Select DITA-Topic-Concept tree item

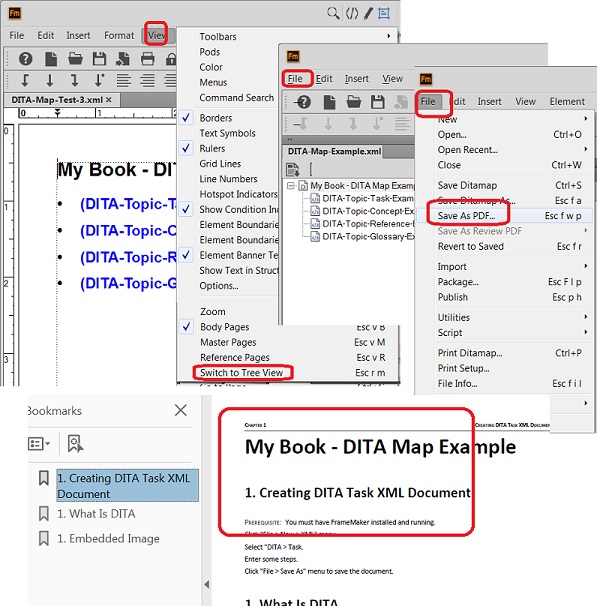coord(363,211)
